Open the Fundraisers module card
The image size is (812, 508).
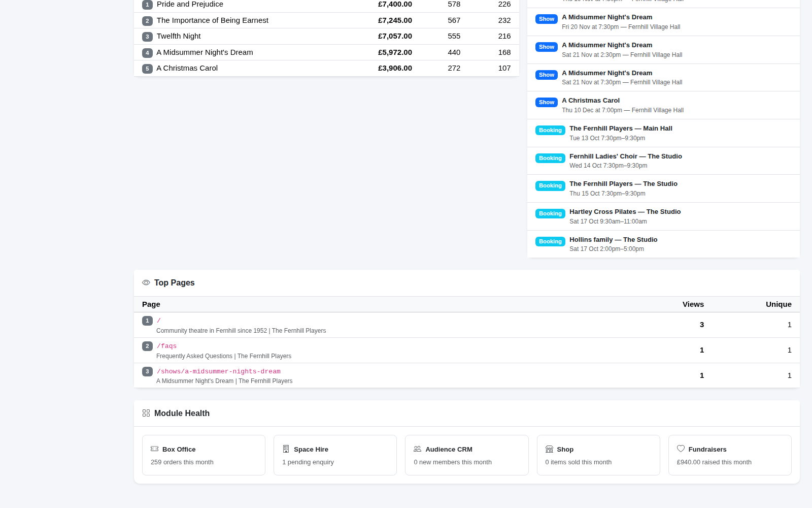(730, 455)
